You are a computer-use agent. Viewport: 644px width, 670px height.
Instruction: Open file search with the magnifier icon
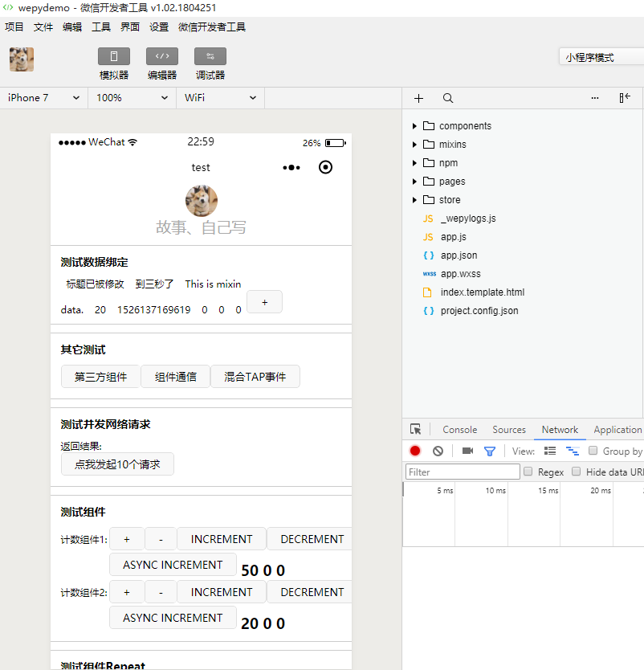(x=447, y=98)
